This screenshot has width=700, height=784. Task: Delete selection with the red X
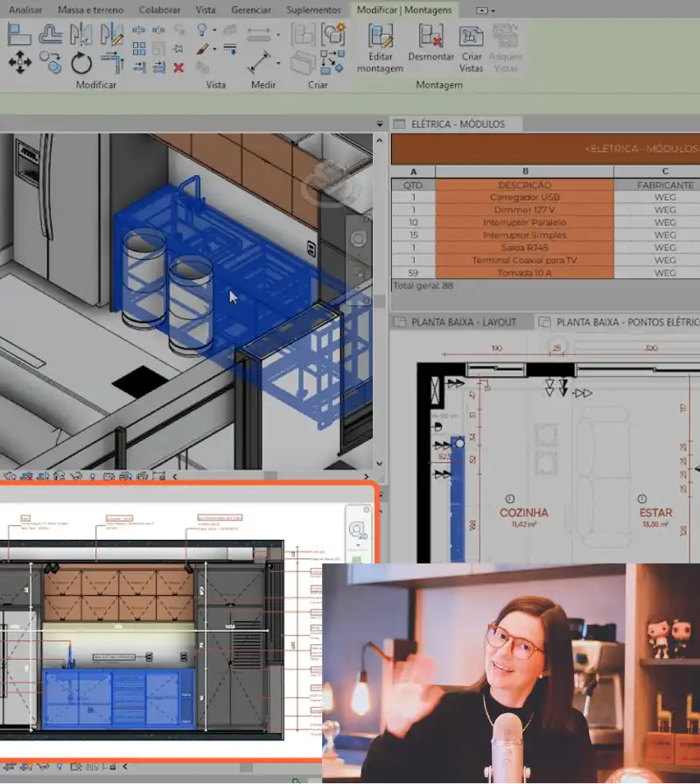[178, 67]
